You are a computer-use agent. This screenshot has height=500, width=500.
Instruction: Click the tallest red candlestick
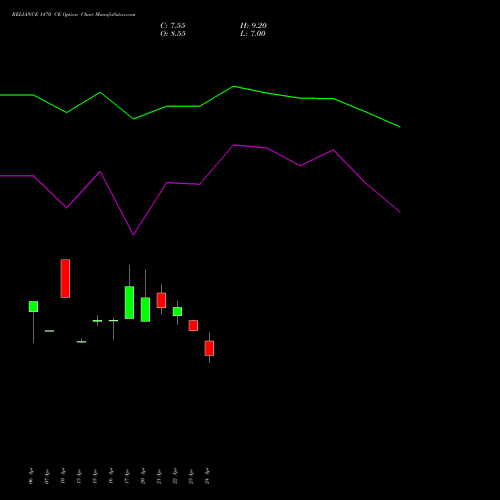pos(65,278)
